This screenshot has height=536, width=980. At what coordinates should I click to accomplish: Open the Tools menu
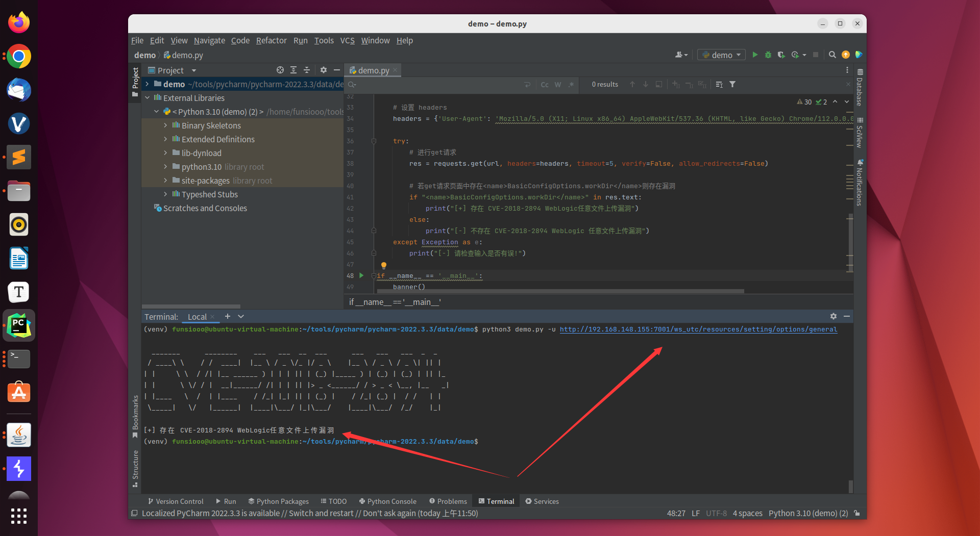click(324, 40)
